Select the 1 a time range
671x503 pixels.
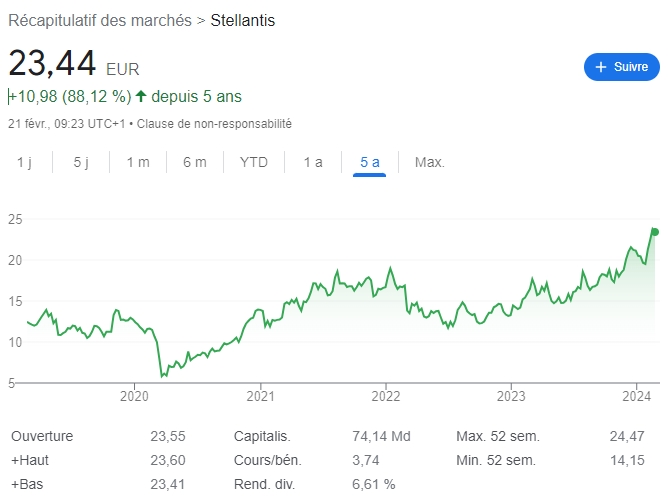313,162
